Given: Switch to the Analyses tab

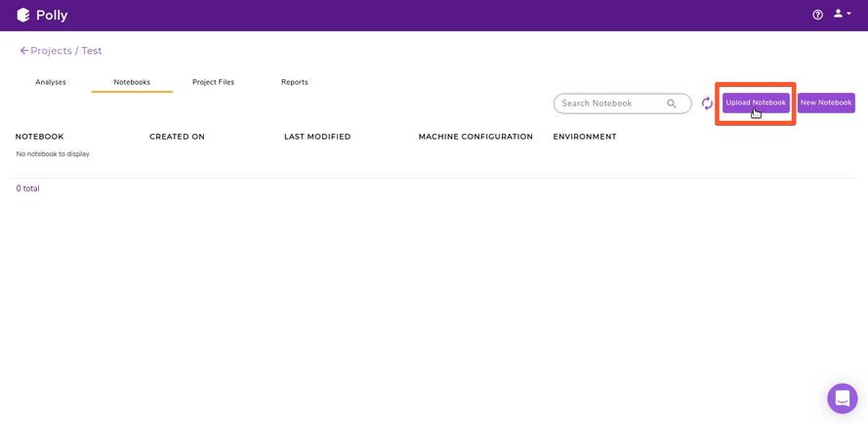Looking at the screenshot, I should coord(51,82).
